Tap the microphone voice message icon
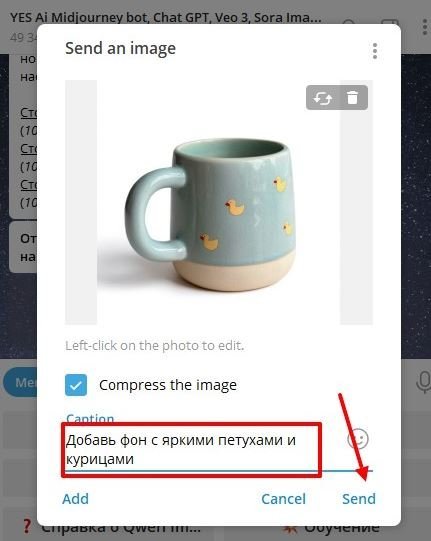Image resolution: width=431 pixels, height=541 pixels. click(423, 383)
